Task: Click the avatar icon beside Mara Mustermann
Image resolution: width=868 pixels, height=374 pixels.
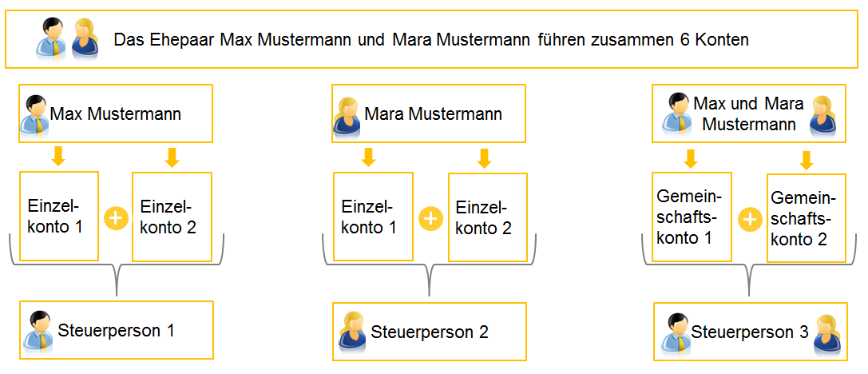Action: point(347,115)
